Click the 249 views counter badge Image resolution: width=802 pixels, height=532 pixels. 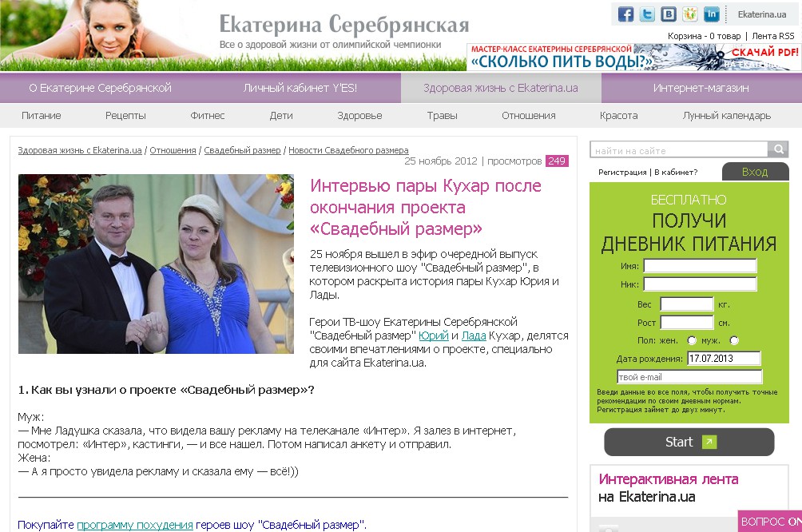pyautogui.click(x=557, y=161)
